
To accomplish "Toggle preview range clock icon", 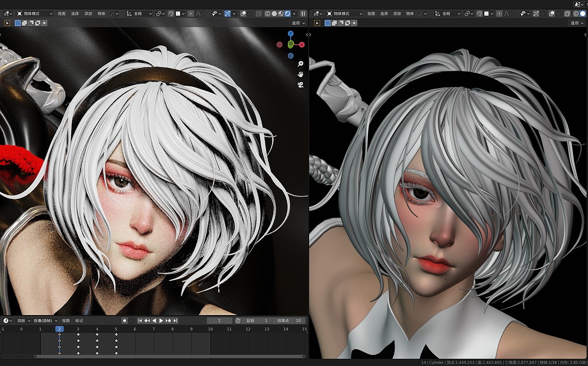I will [x=238, y=321].
